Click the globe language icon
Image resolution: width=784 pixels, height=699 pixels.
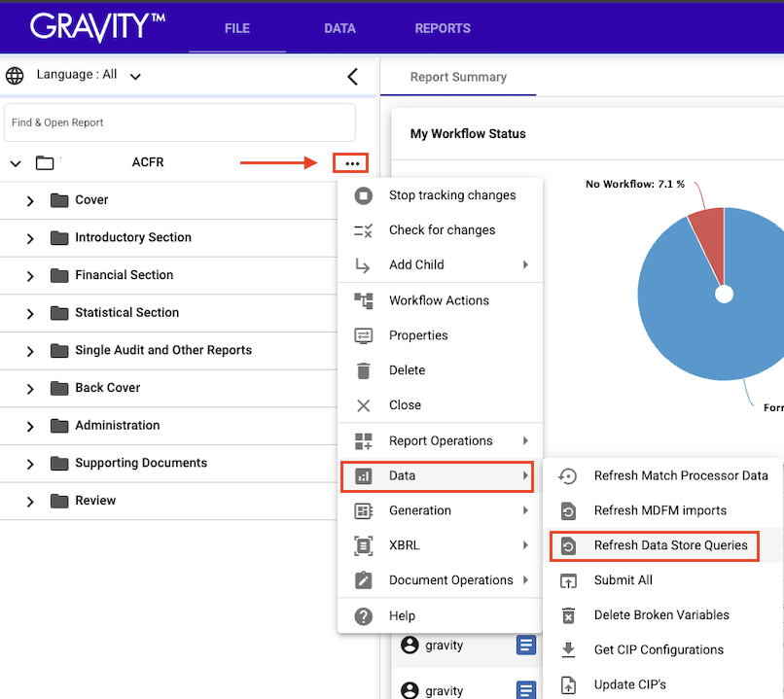click(15, 76)
